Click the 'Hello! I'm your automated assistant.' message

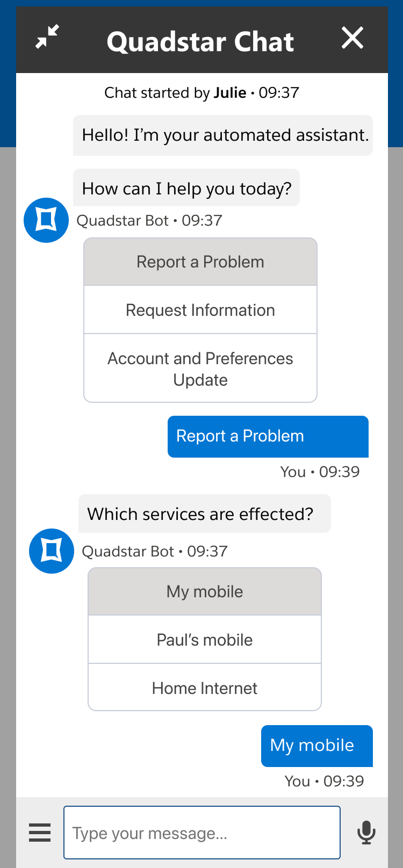223,135
